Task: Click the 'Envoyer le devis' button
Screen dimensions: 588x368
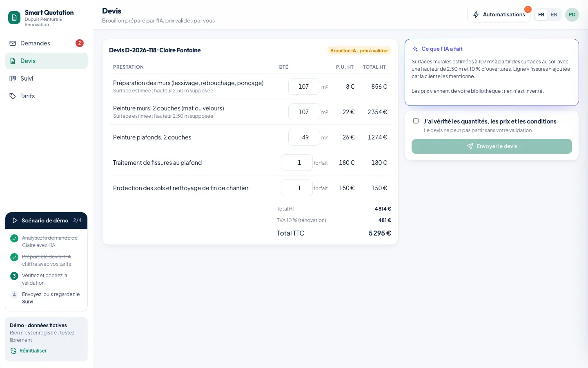Action: (x=492, y=146)
